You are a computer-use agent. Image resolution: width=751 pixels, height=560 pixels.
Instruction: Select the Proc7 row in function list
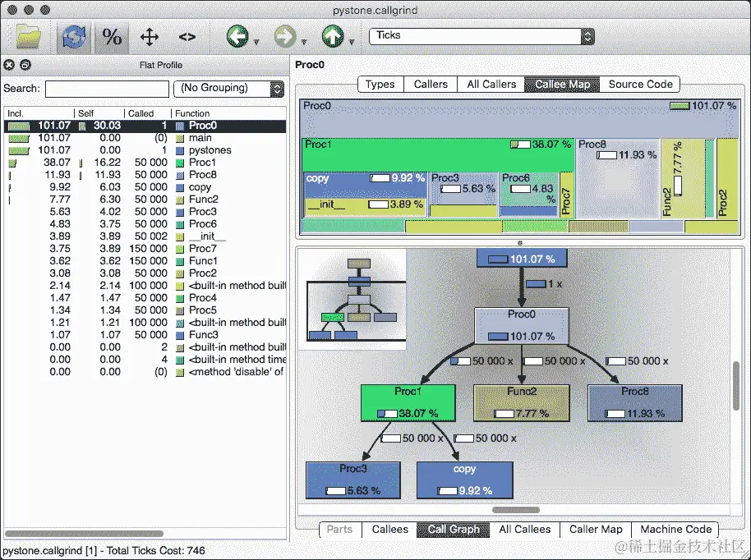(145, 249)
